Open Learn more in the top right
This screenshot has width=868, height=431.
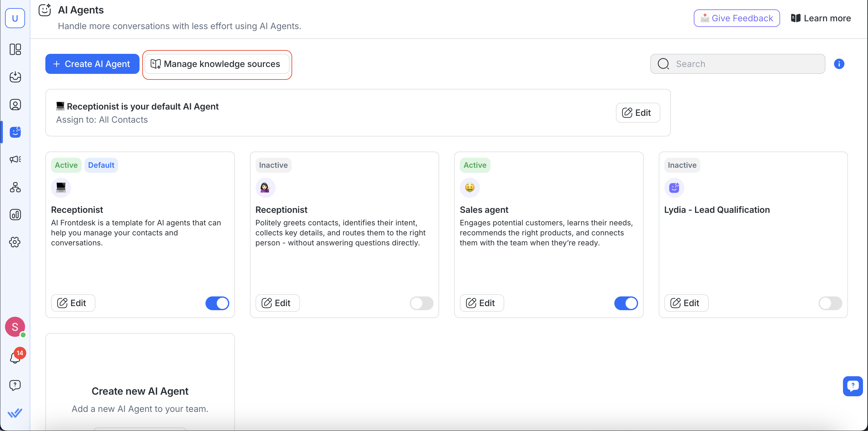point(820,18)
